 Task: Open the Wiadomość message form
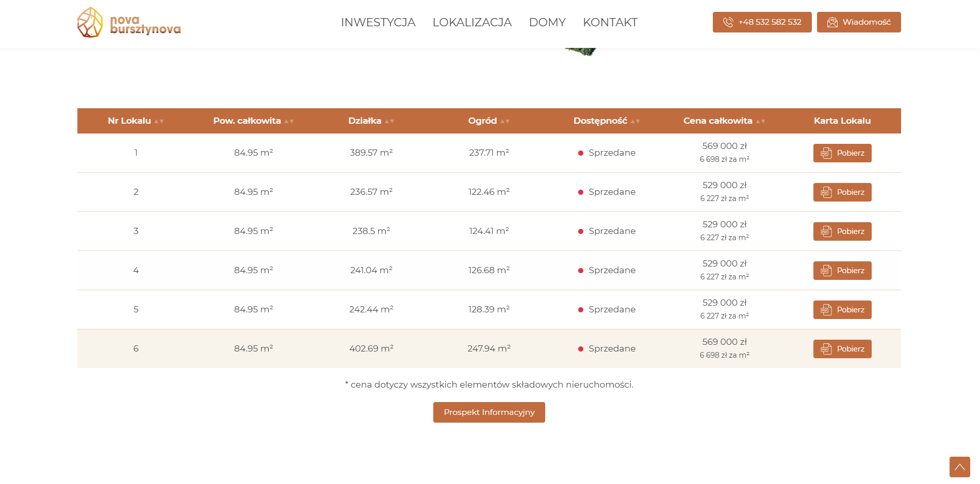click(859, 22)
